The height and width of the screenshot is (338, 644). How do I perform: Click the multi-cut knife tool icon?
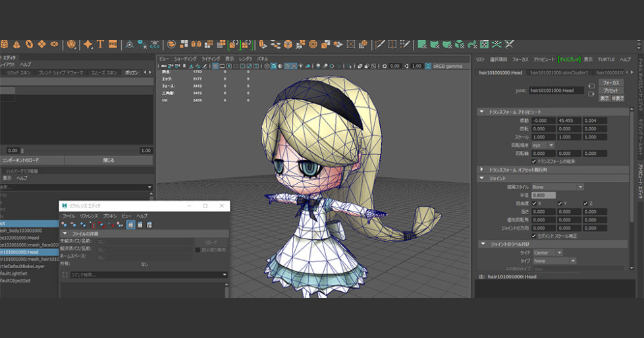click(379, 44)
